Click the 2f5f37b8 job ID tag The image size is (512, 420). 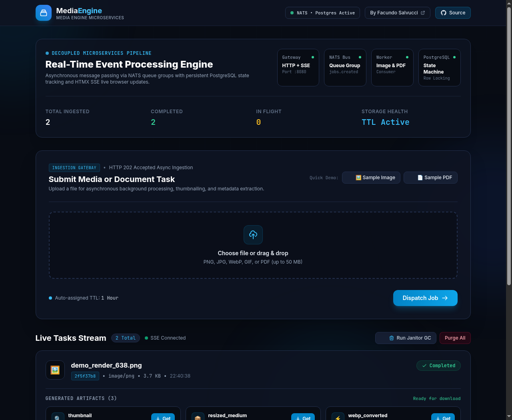85,376
